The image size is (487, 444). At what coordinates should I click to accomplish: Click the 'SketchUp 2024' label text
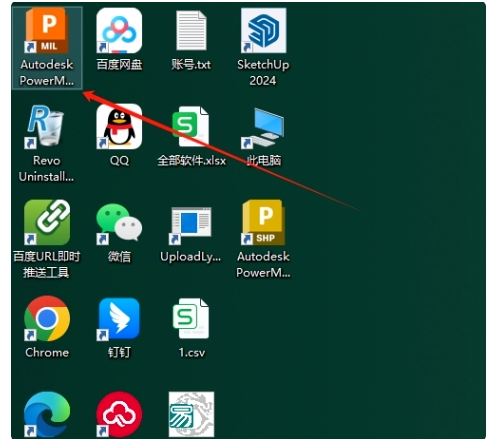tap(263, 72)
